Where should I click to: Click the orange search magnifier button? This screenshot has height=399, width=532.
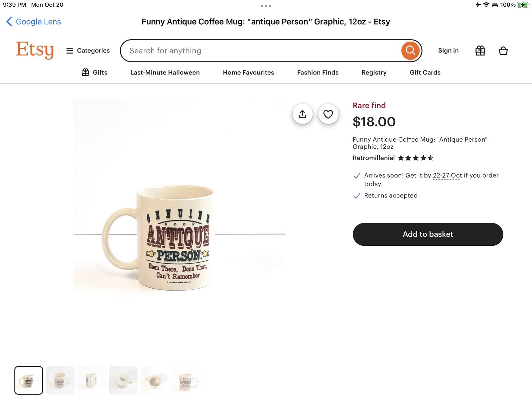click(410, 51)
